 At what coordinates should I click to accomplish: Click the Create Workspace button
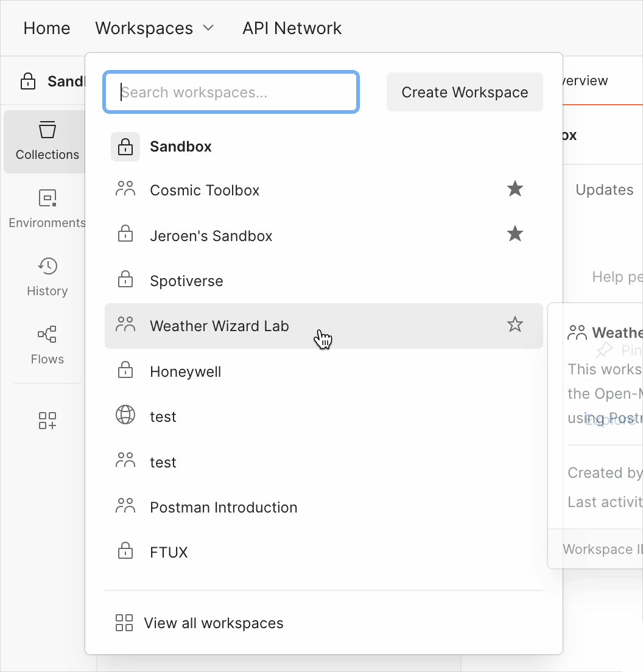click(x=465, y=93)
